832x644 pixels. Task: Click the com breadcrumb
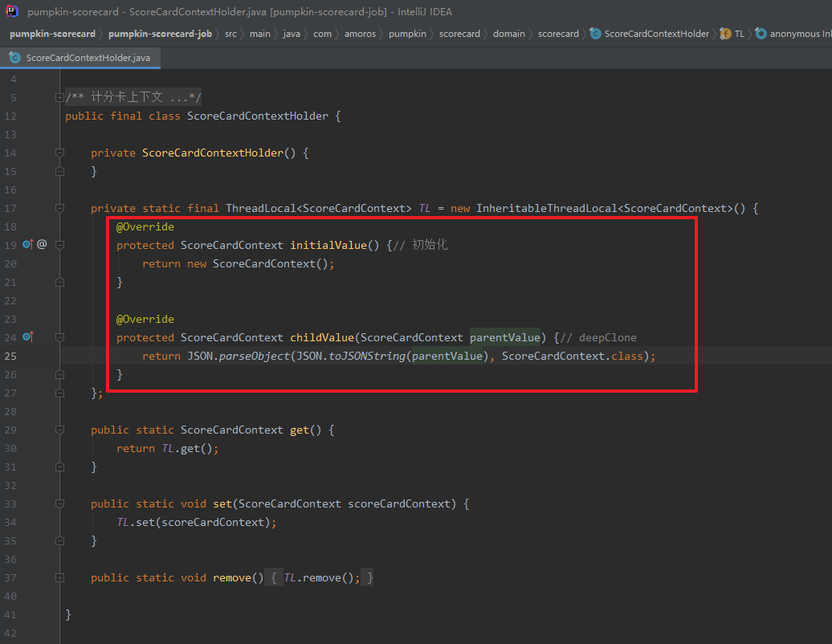point(322,34)
